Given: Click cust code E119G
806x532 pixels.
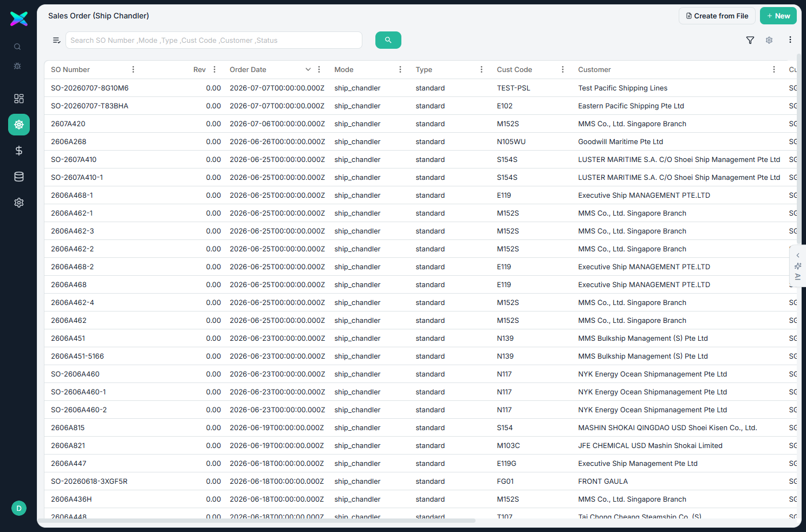Looking at the screenshot, I should (506, 463).
